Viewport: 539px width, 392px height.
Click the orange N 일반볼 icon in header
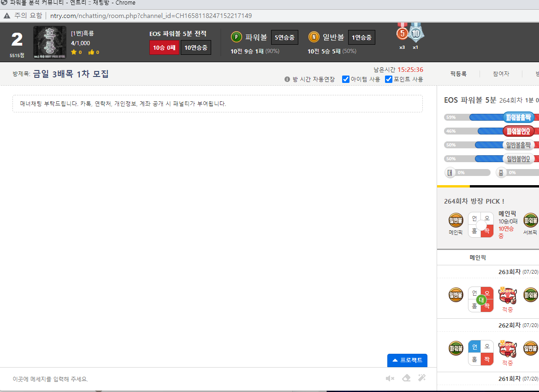[314, 37]
